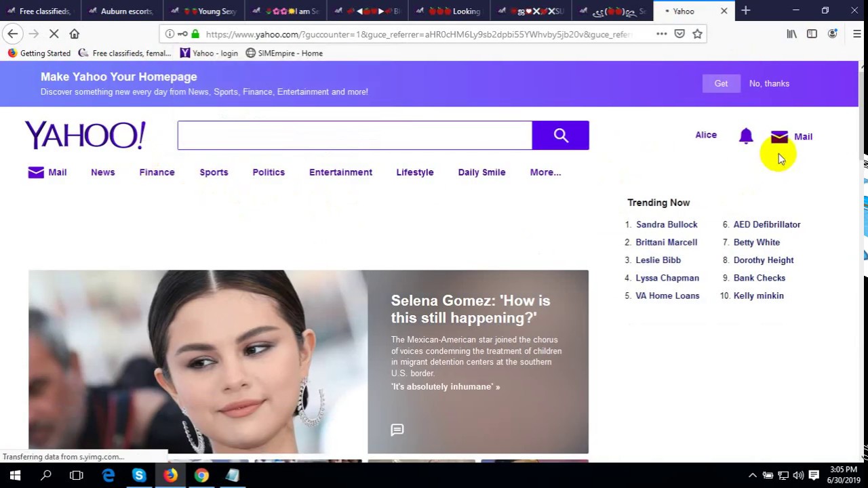
Task: Expand the More... navigation menu
Action: pos(545,172)
